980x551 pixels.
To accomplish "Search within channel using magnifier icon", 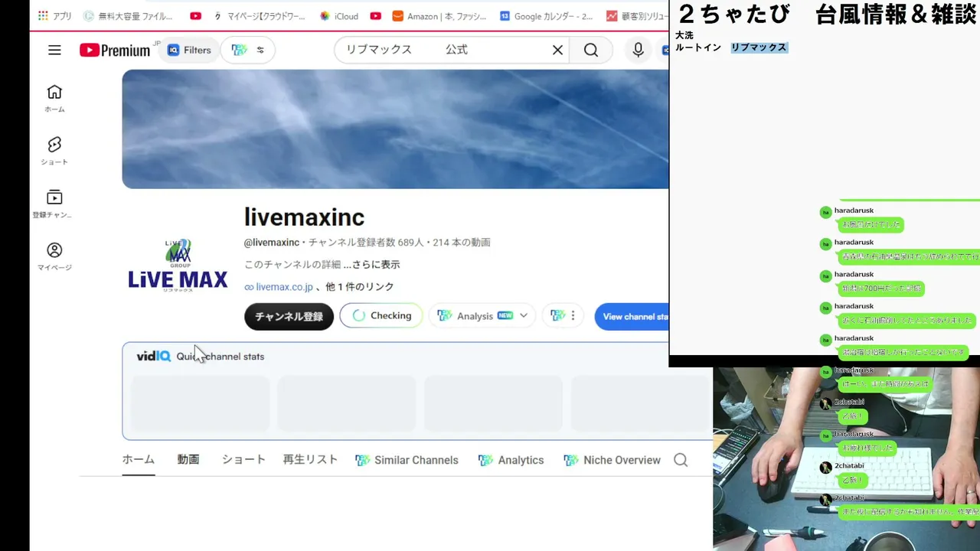I will click(681, 460).
